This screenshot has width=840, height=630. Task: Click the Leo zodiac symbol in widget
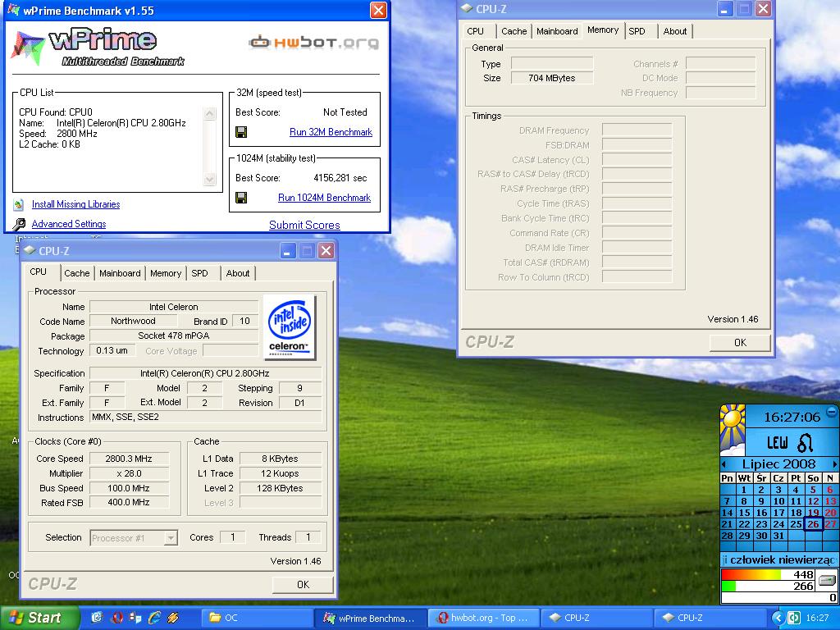[806, 442]
